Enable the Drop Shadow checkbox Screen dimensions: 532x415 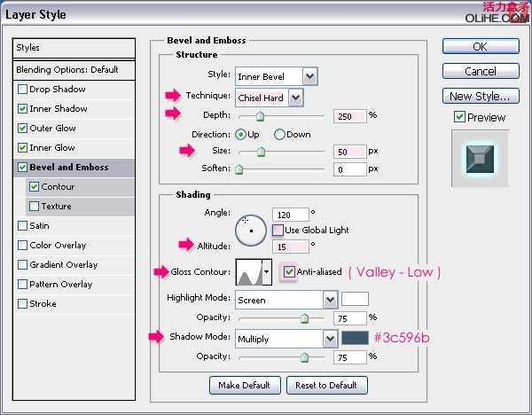[22, 90]
